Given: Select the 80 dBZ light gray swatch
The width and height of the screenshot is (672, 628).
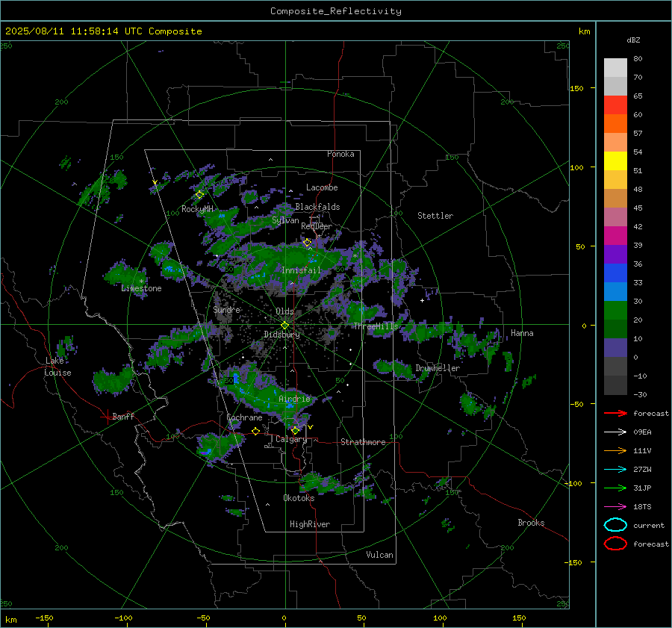Looking at the screenshot, I should [615, 68].
